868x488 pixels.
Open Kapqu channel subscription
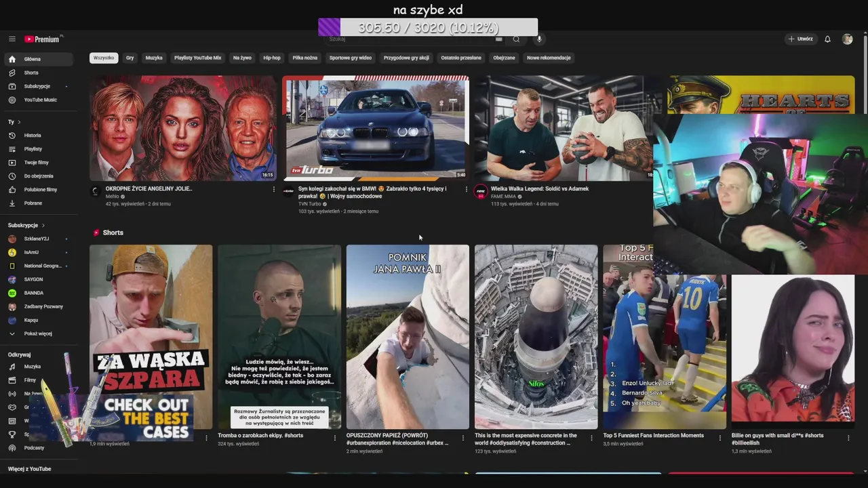point(39,320)
